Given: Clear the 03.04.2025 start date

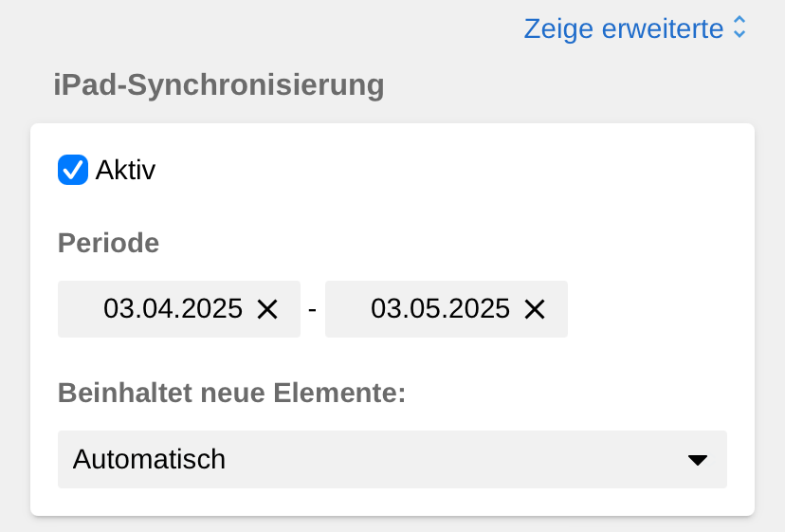Looking at the screenshot, I should (267, 309).
